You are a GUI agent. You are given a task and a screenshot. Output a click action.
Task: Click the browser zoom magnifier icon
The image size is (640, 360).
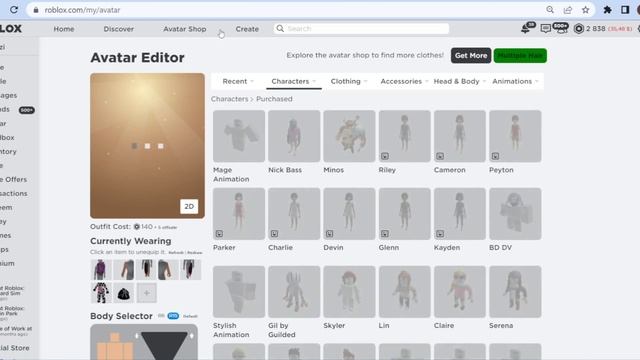tap(550, 10)
